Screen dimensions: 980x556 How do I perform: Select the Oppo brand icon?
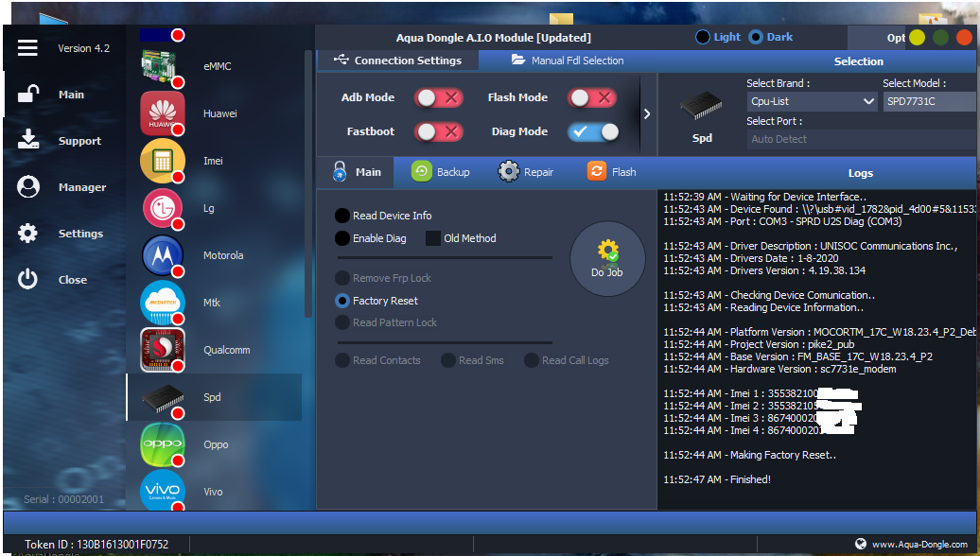click(163, 444)
